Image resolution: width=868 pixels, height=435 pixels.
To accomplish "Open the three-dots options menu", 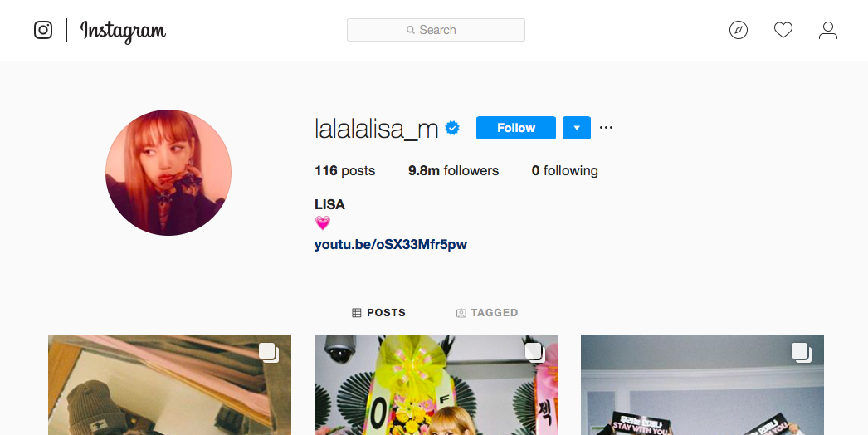I will click(606, 128).
